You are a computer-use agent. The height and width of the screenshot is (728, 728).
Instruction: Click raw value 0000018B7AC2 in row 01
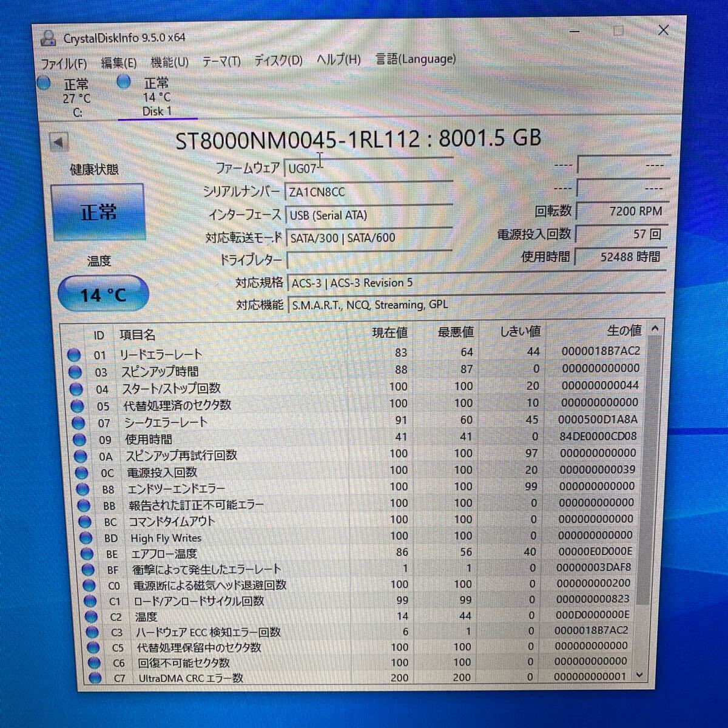[600, 351]
